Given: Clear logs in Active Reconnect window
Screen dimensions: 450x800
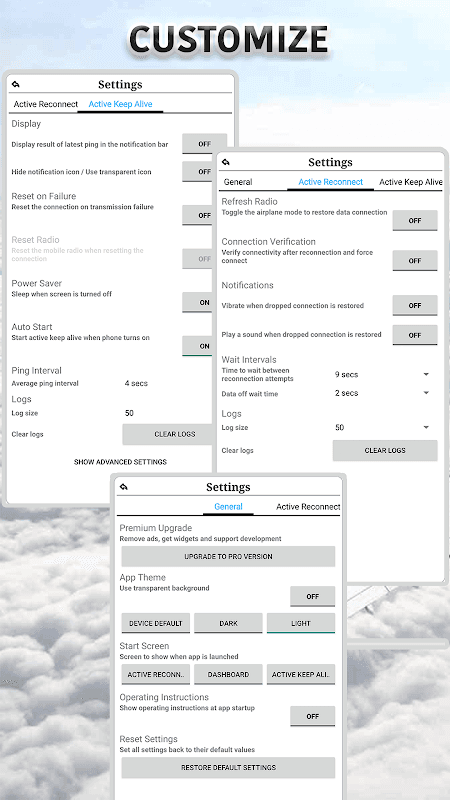Looking at the screenshot, I should (x=385, y=451).
